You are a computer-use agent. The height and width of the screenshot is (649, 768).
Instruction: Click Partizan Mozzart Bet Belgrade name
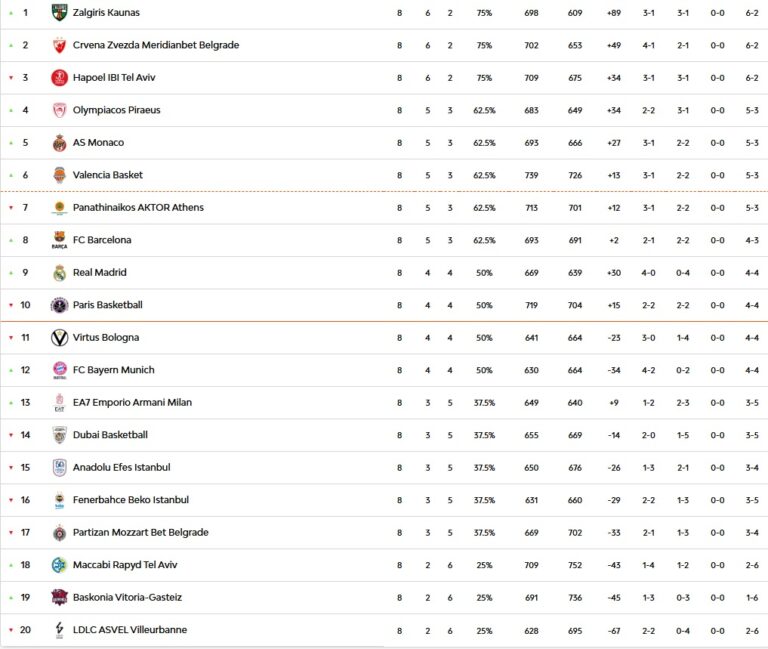point(140,533)
